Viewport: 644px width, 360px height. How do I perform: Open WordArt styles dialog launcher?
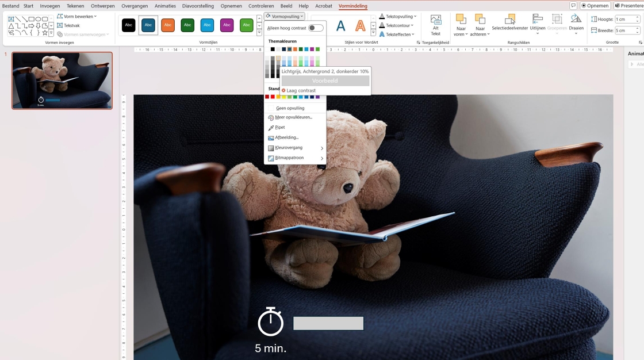pos(418,43)
